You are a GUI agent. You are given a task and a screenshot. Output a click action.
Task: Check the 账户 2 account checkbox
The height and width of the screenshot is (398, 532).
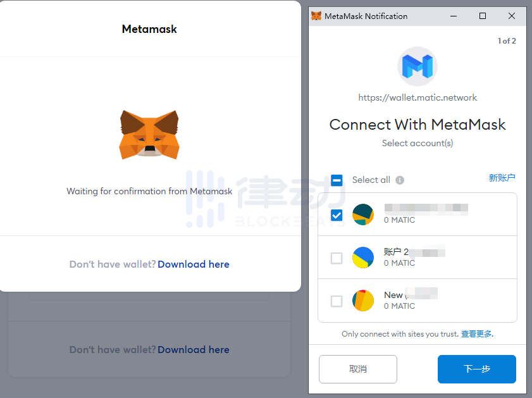coord(337,258)
